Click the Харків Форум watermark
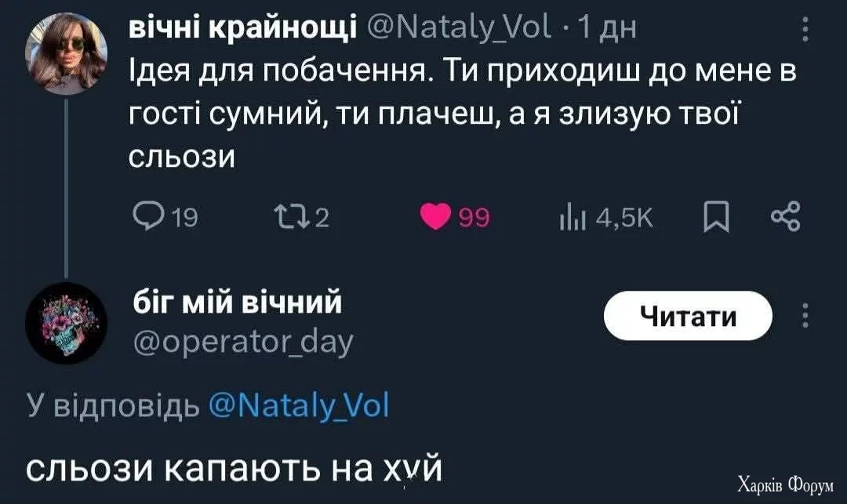 coord(785,484)
